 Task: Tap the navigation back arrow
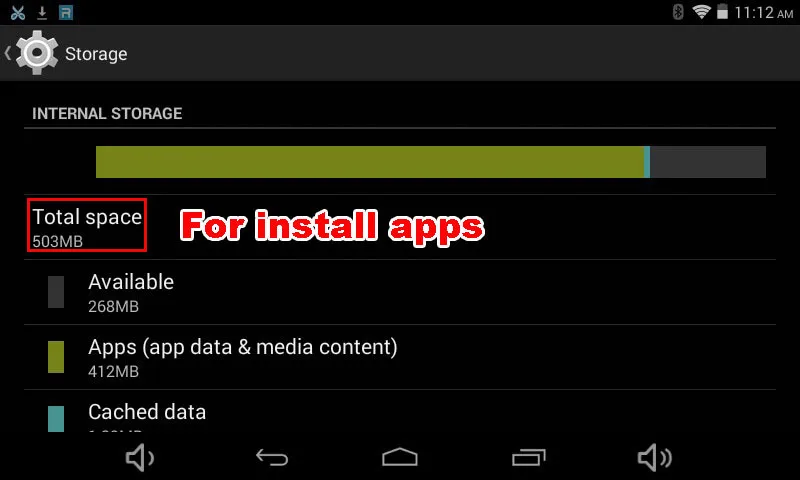[272, 457]
